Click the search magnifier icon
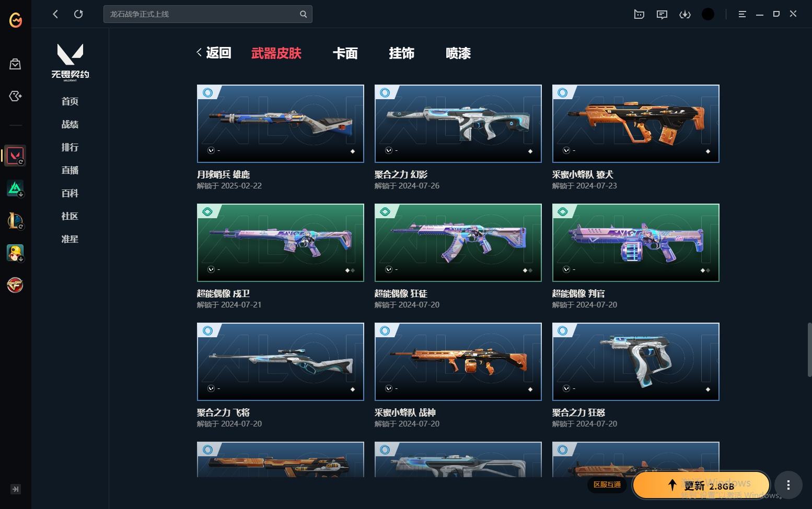The height and width of the screenshot is (509, 812). click(303, 14)
